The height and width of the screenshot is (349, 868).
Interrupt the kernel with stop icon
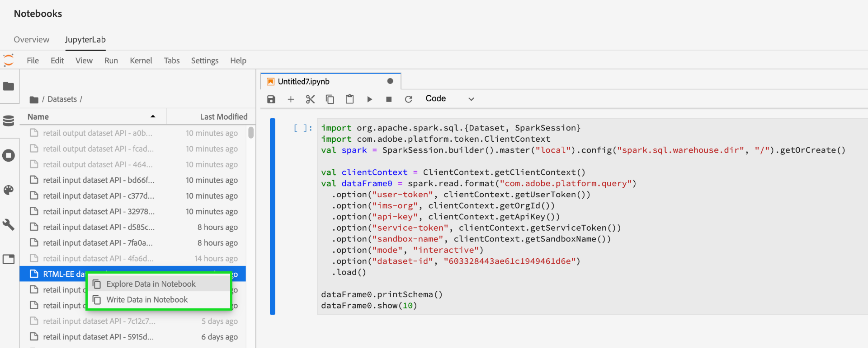pyautogui.click(x=389, y=99)
